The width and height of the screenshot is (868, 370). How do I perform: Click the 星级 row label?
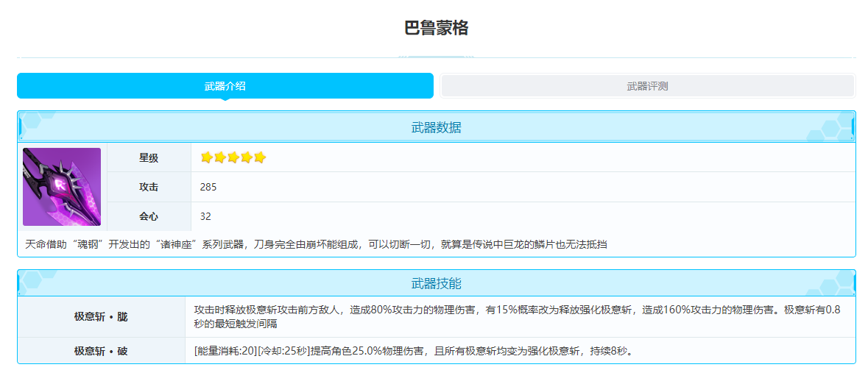pos(149,157)
